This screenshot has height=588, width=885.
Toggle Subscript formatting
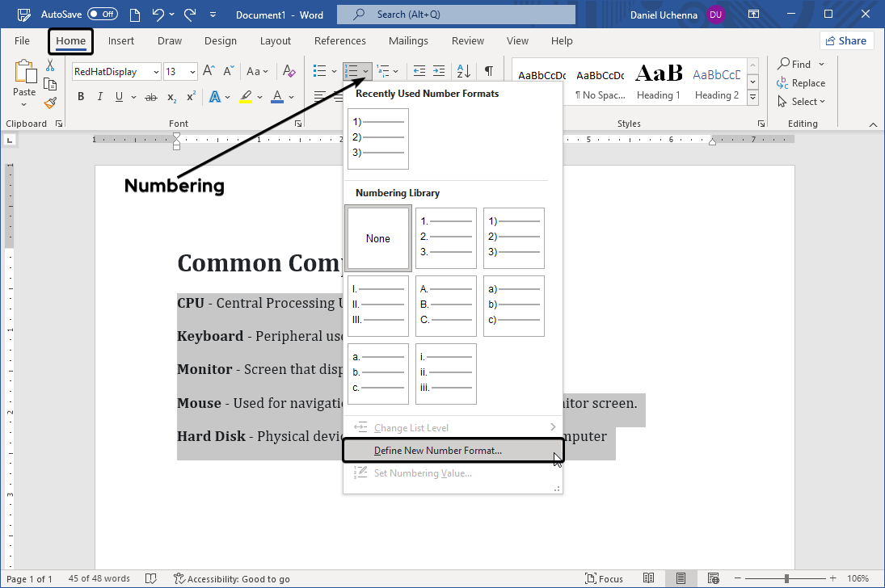click(x=171, y=97)
